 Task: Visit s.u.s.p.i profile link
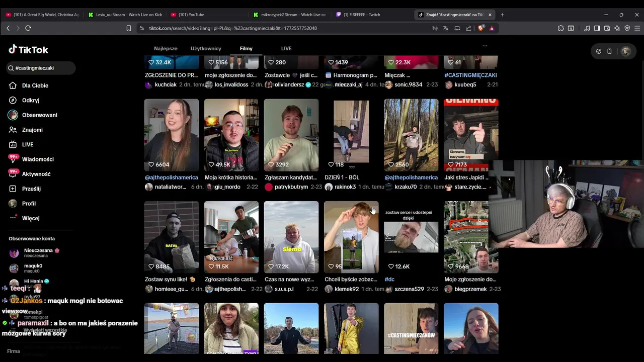[284, 289]
